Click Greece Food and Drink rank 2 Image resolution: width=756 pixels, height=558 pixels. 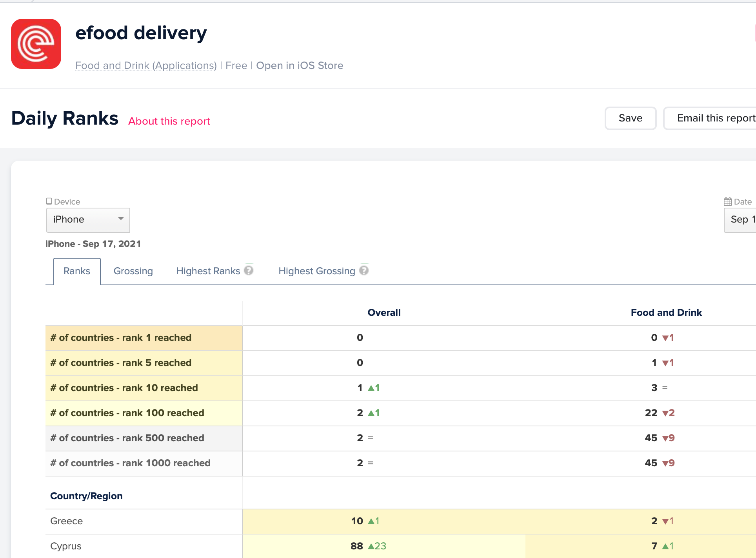(654, 521)
